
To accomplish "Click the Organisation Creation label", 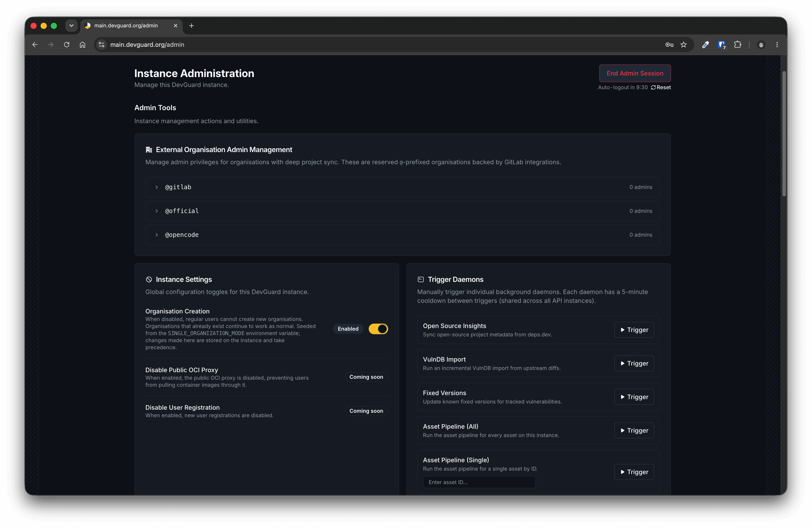I will click(177, 311).
